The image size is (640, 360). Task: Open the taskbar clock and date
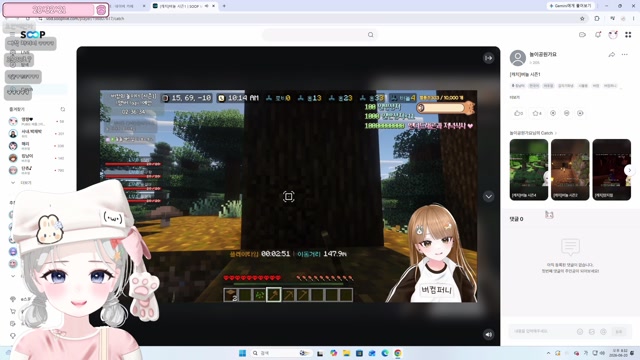(x=617, y=353)
